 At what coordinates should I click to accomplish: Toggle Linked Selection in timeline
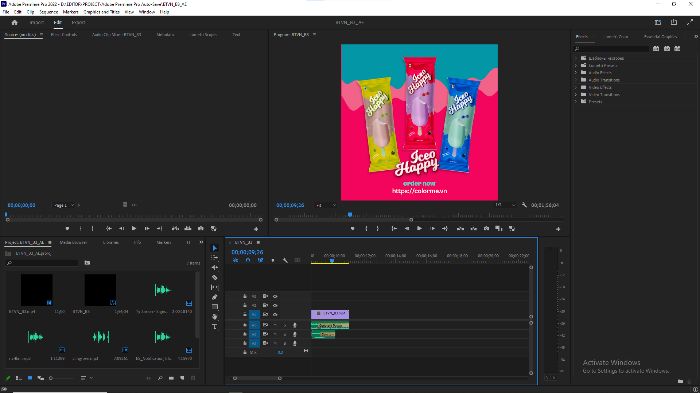[x=260, y=260]
